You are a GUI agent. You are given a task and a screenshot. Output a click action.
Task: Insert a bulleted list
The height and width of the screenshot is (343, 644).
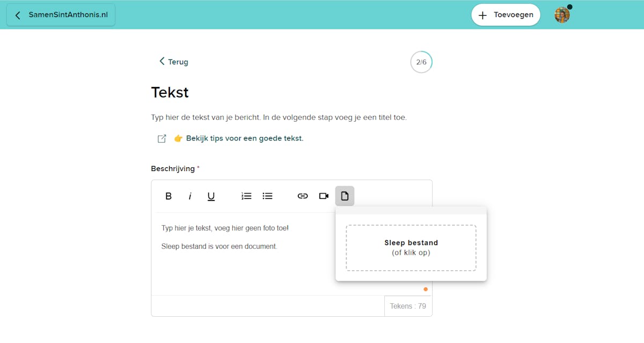click(x=267, y=196)
